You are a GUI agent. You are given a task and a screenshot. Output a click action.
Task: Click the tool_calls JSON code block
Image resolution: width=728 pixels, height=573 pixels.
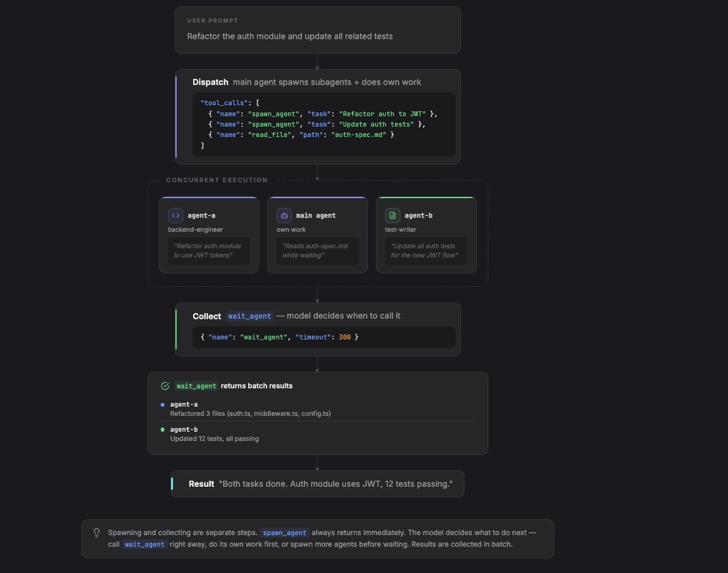point(324,124)
